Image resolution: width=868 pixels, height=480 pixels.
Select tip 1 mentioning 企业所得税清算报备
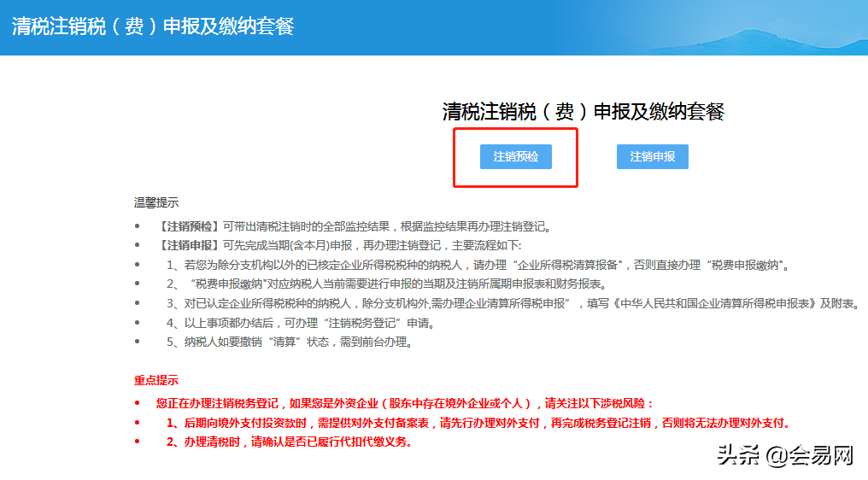(x=478, y=265)
